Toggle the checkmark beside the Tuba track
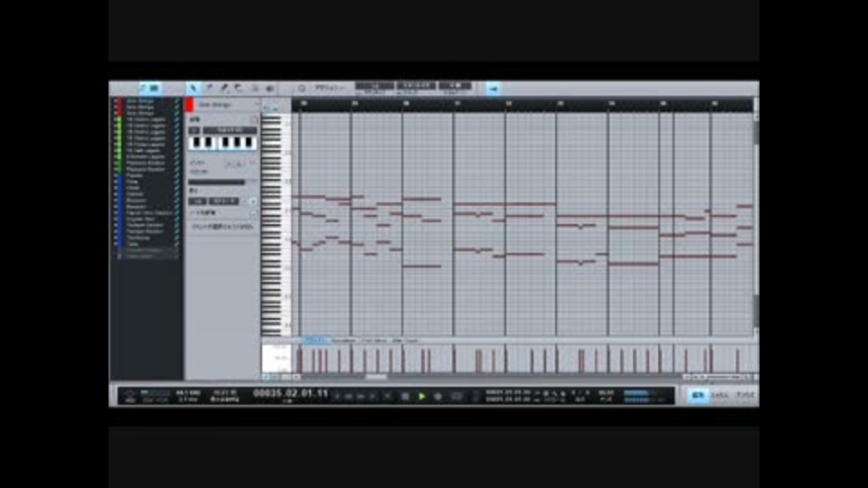Screen dimensions: 868x488 coord(176,244)
